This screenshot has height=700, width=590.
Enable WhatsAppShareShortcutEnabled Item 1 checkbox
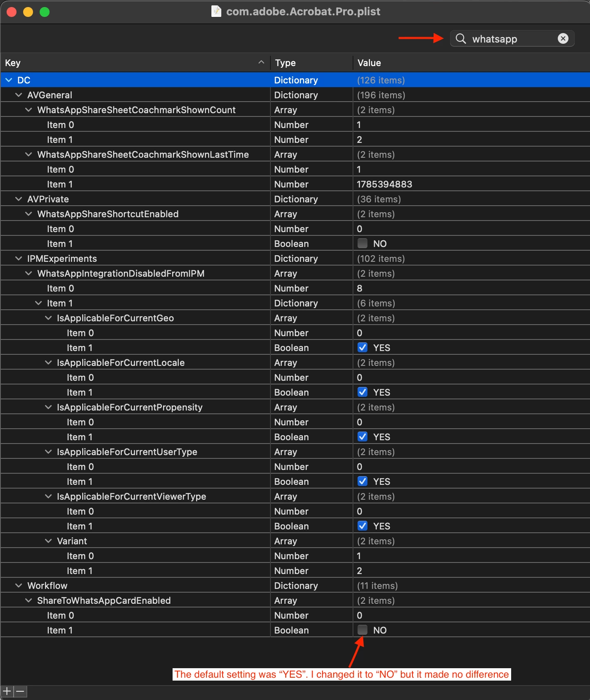pyautogui.click(x=363, y=244)
